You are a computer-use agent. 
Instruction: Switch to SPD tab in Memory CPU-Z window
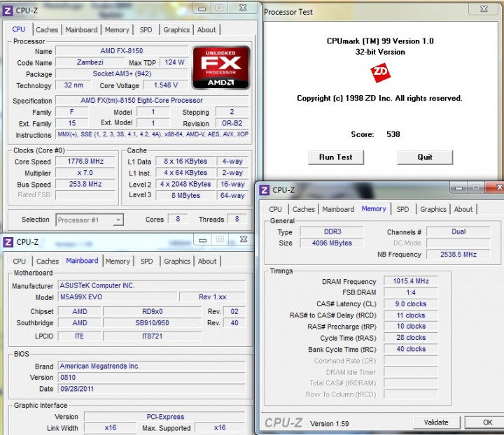(402, 209)
